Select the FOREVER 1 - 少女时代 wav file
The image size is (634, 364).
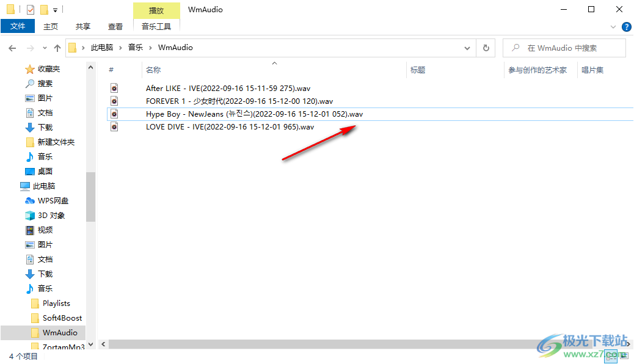click(239, 101)
